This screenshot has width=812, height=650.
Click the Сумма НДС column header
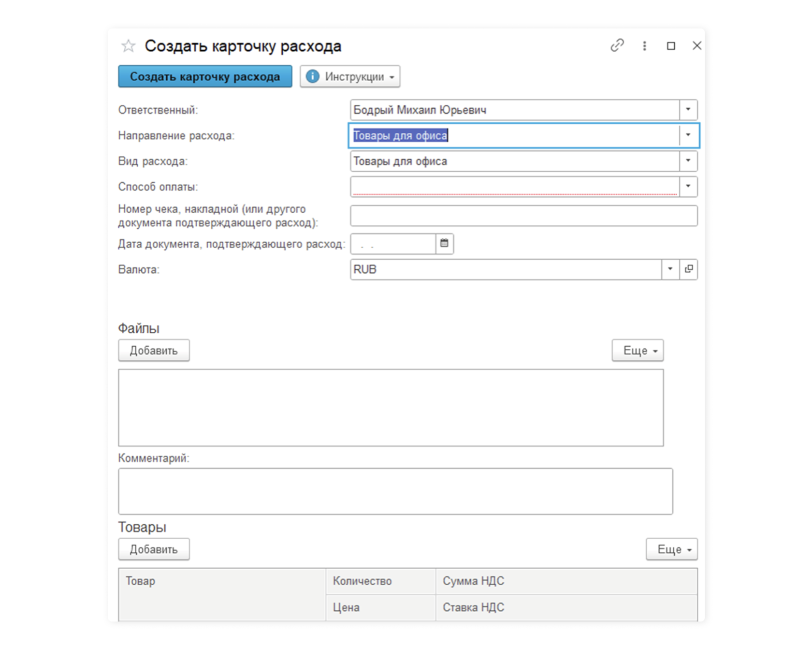tap(566, 581)
